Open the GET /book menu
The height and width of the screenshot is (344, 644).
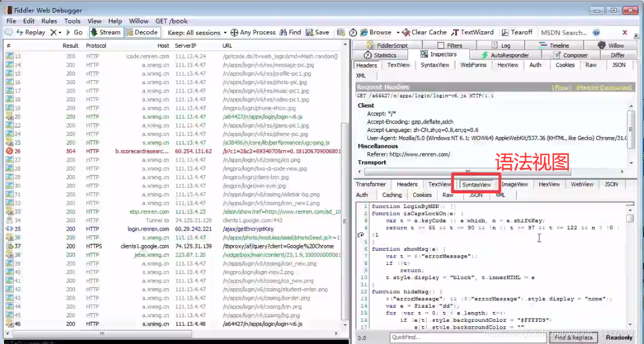171,21
